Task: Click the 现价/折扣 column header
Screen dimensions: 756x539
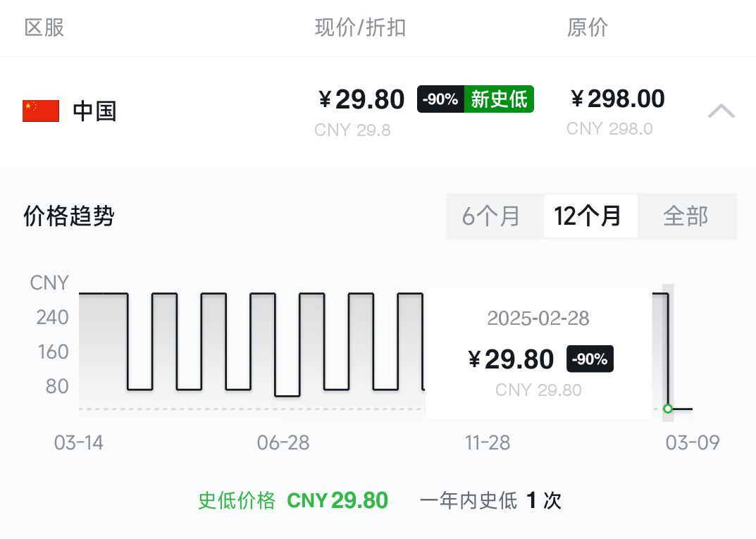Action: [x=360, y=27]
